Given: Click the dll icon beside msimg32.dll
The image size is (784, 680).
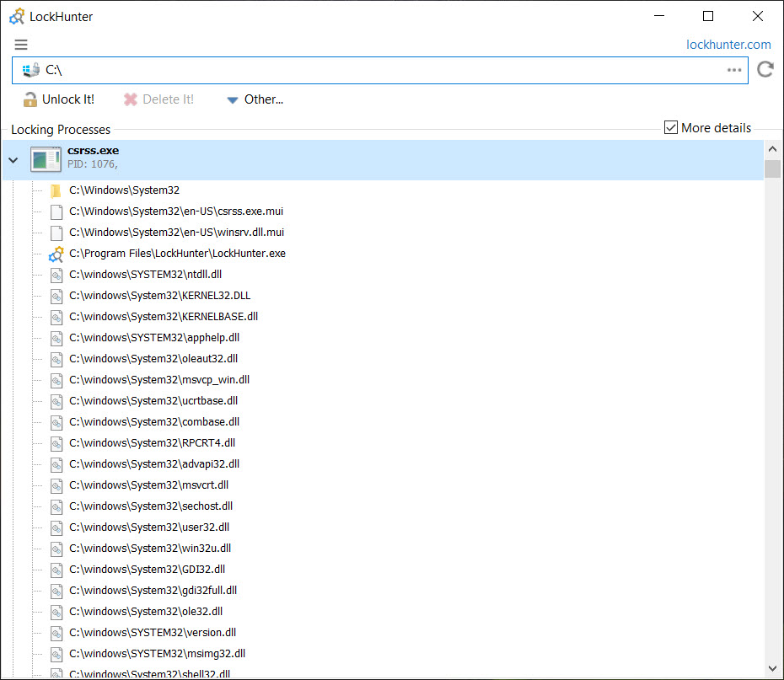Looking at the screenshot, I should 56,654.
